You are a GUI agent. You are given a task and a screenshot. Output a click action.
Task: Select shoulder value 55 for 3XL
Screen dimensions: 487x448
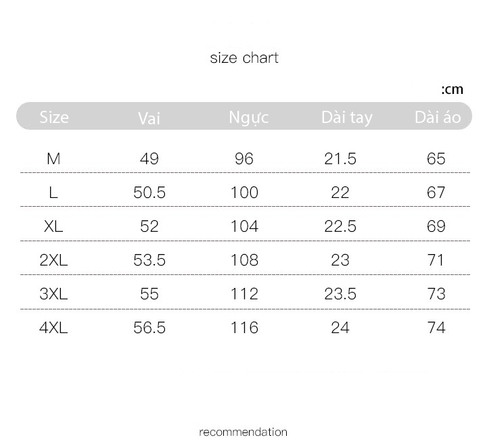(149, 294)
